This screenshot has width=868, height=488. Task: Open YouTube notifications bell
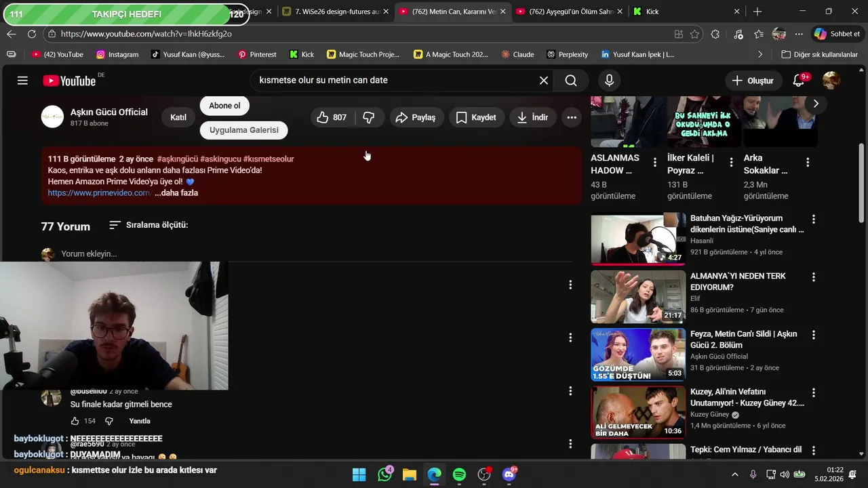pyautogui.click(x=799, y=81)
